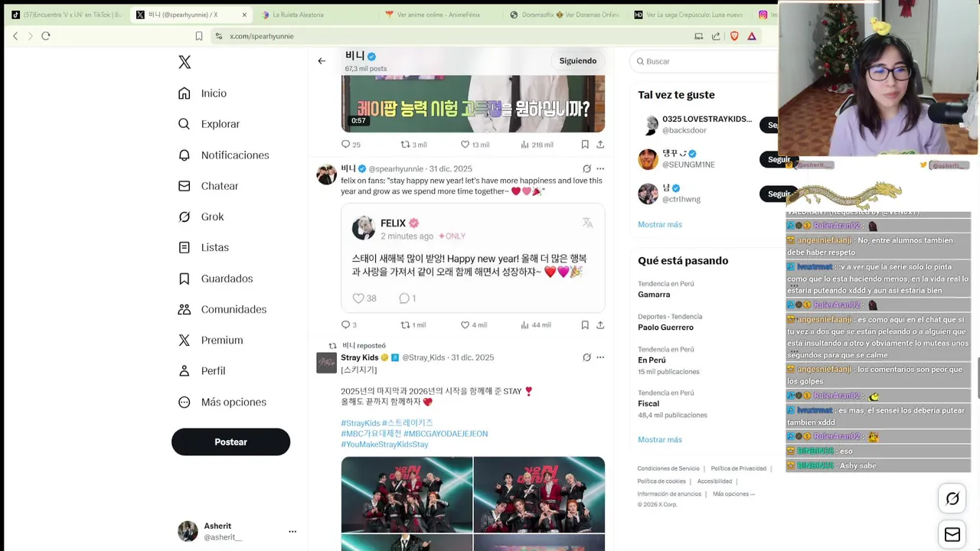Viewport: 980px width, 551px height.
Task: Open Inicio home in the sidebar
Action: tap(202, 93)
